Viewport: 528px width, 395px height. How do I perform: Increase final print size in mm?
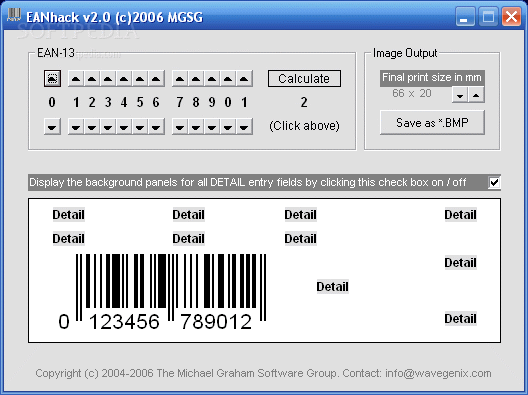476,95
